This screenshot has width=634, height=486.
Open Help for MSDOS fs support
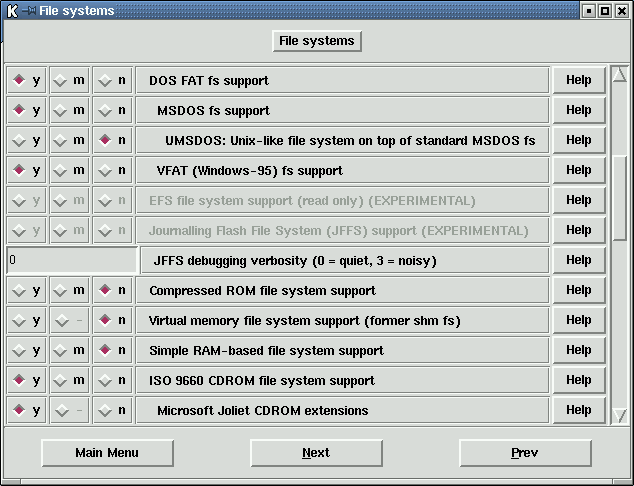pyautogui.click(x=578, y=110)
